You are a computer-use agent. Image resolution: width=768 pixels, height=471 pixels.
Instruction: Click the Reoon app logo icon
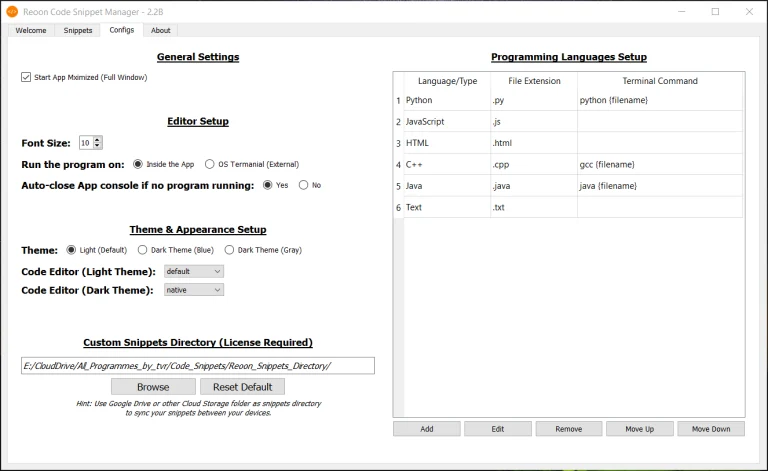click(12, 12)
